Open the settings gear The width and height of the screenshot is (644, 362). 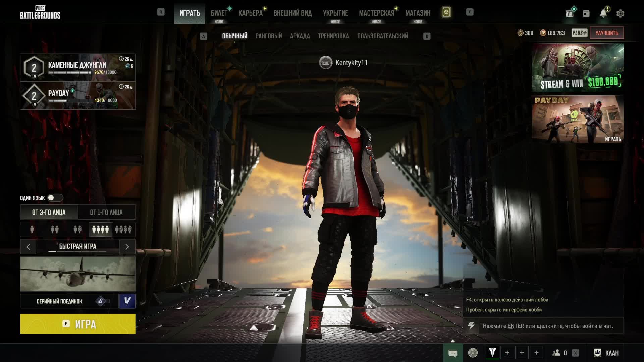620,13
